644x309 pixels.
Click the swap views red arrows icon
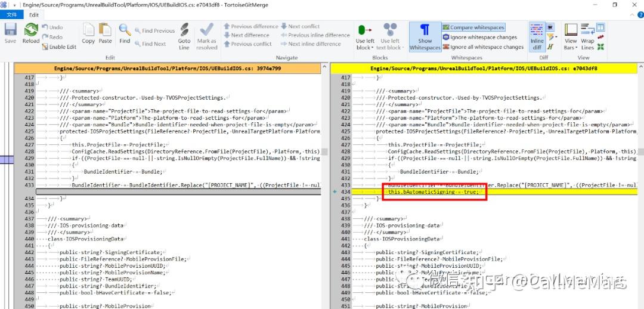600,38
